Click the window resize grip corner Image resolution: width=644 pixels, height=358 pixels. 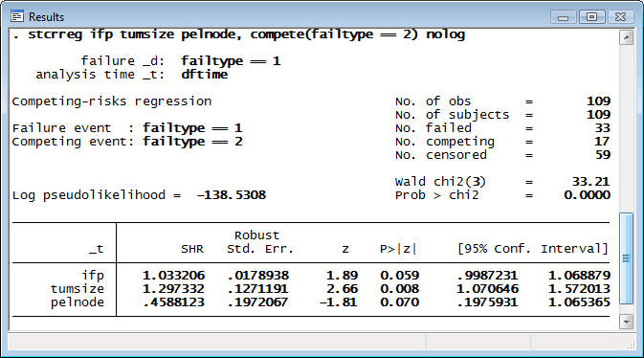(630, 345)
